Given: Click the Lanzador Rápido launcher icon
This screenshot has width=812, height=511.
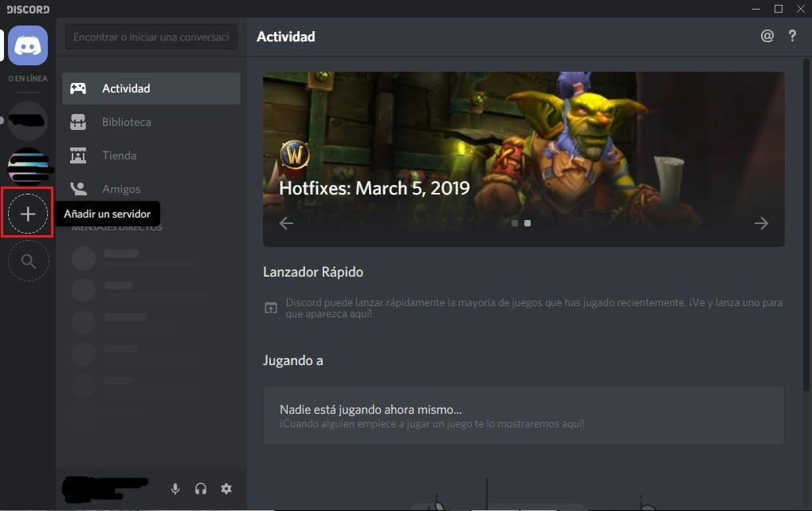Looking at the screenshot, I should point(271,309).
